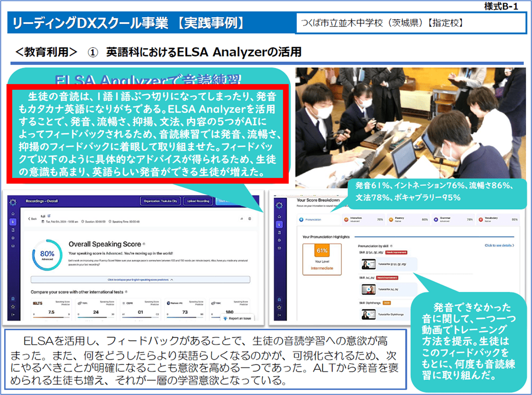The height and width of the screenshot is (395, 532).
Task: Click school name つくば市立並木中学校 box
Action: [411, 23]
